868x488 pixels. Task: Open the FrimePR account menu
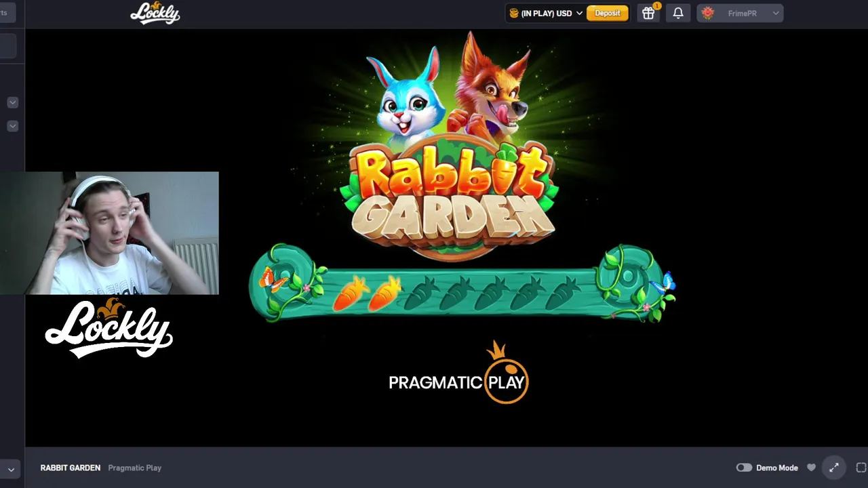740,14
